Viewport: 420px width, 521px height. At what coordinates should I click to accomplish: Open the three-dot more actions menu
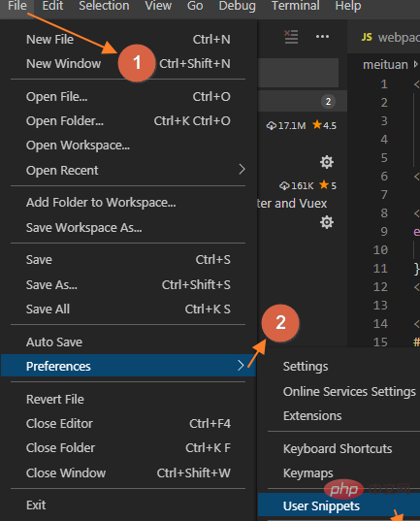[x=322, y=37]
